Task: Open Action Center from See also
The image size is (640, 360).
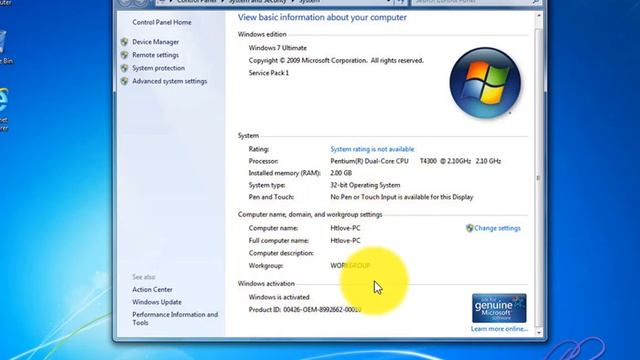Action: (152, 289)
